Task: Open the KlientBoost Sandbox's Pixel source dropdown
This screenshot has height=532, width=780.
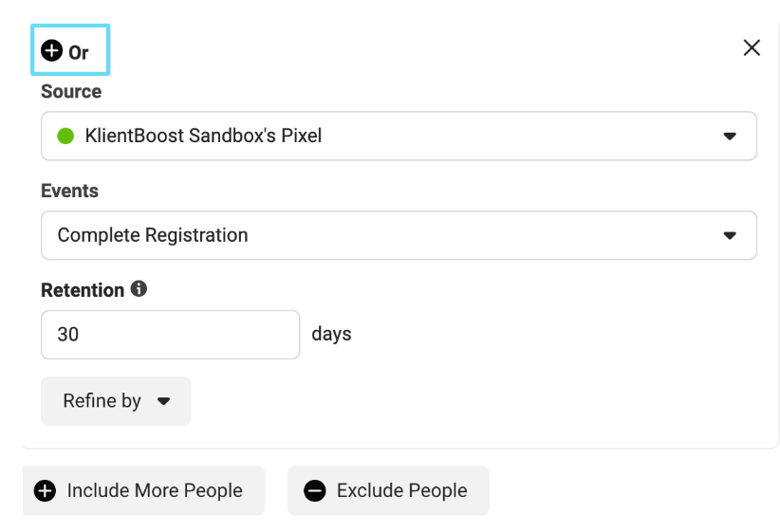Action: point(399,136)
